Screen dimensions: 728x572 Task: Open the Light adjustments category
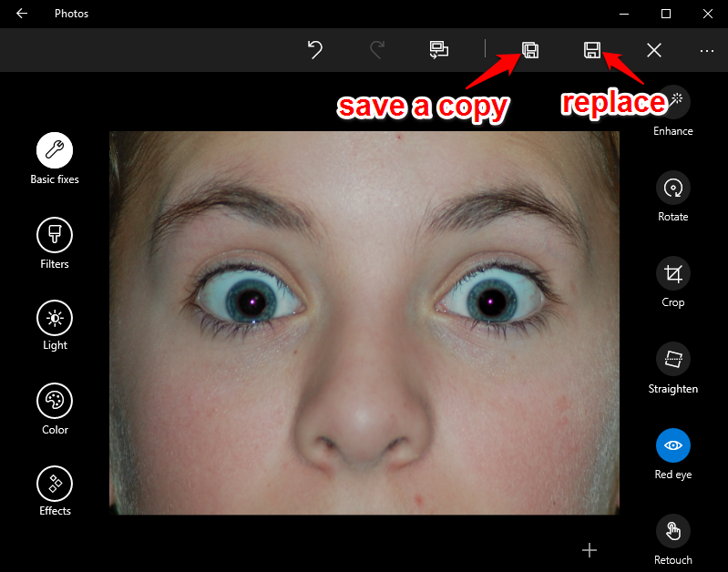tap(55, 318)
